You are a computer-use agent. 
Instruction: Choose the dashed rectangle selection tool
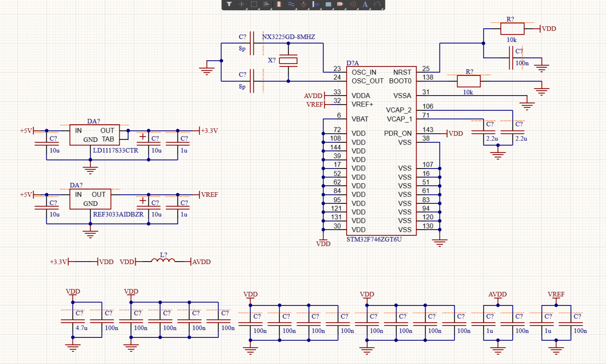(254, 5)
